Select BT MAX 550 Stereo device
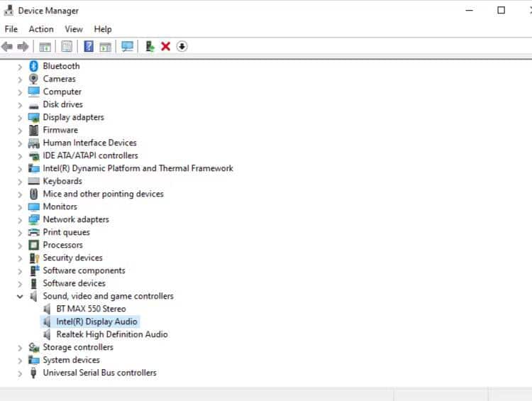This screenshot has width=532, height=401. tap(91, 309)
